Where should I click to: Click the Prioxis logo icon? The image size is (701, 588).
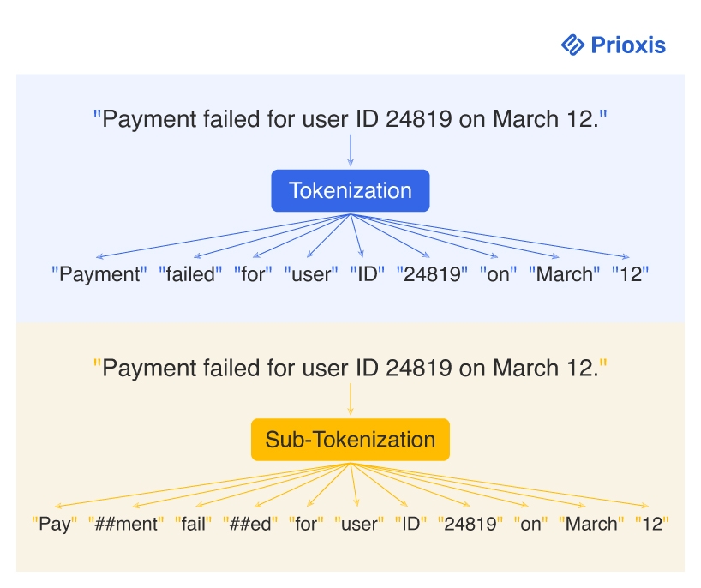(x=572, y=45)
